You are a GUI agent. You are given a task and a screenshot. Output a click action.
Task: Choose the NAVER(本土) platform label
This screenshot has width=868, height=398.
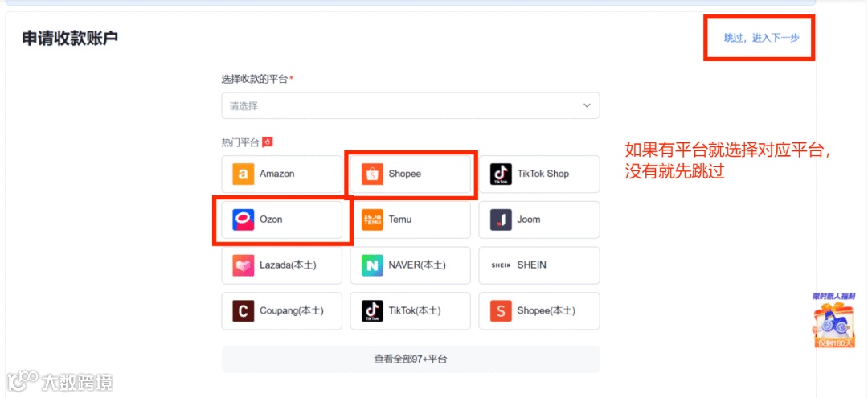[417, 265]
